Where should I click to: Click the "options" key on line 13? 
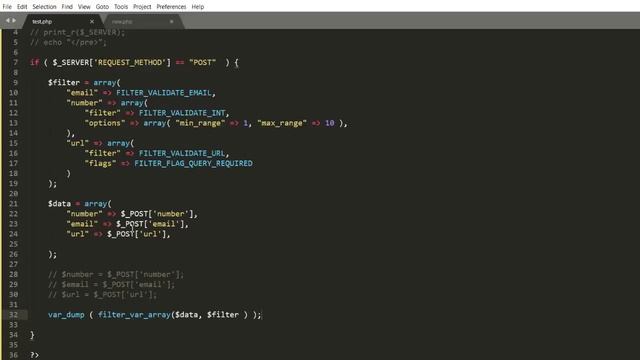tap(105, 123)
